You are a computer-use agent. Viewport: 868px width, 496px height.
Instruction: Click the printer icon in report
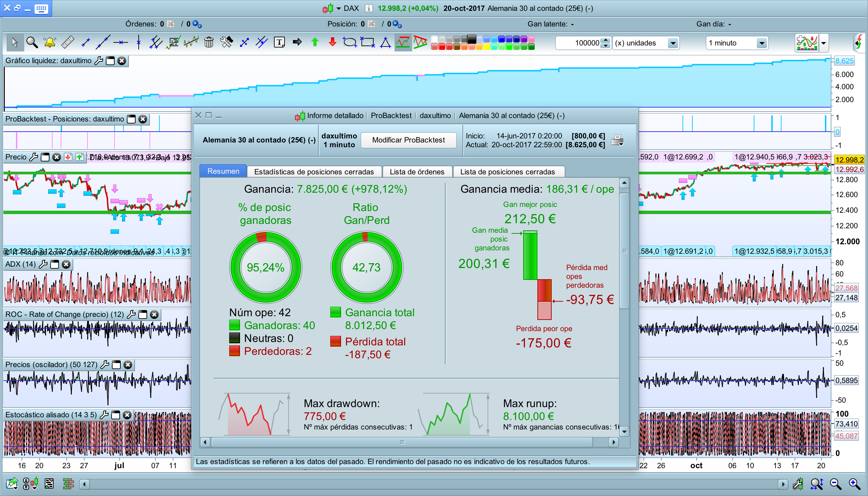(617, 140)
